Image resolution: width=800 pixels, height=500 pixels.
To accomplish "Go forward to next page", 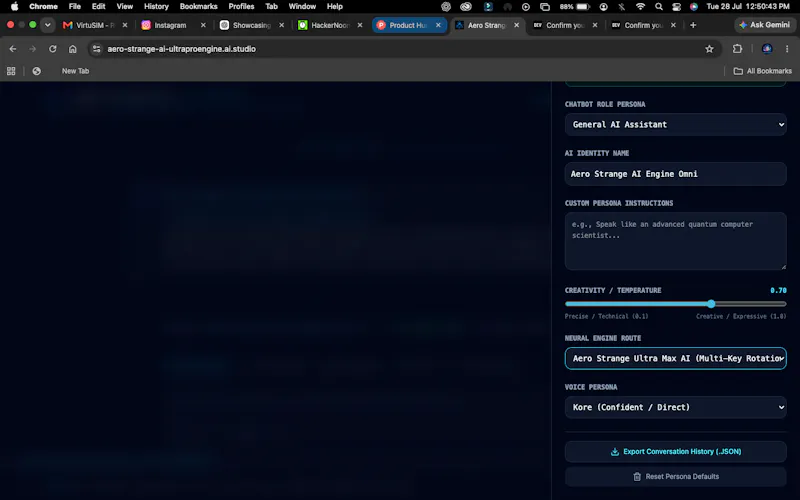I will pyautogui.click(x=33, y=49).
